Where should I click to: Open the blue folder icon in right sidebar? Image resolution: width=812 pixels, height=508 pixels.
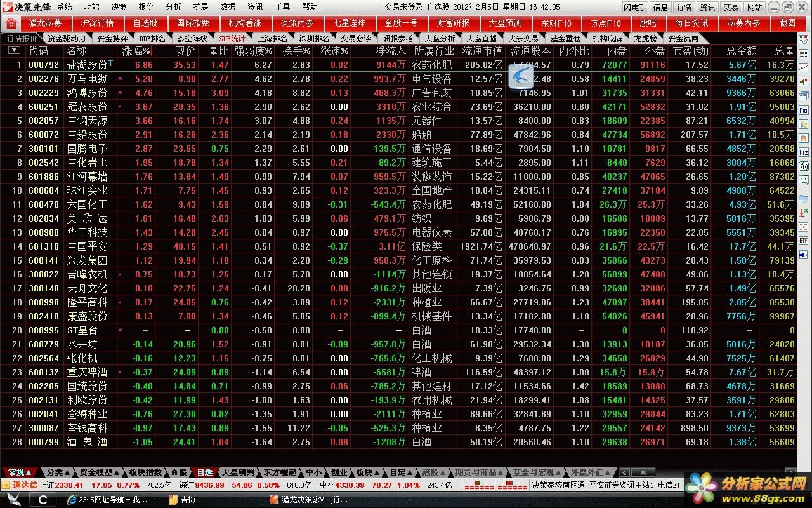tap(804, 199)
